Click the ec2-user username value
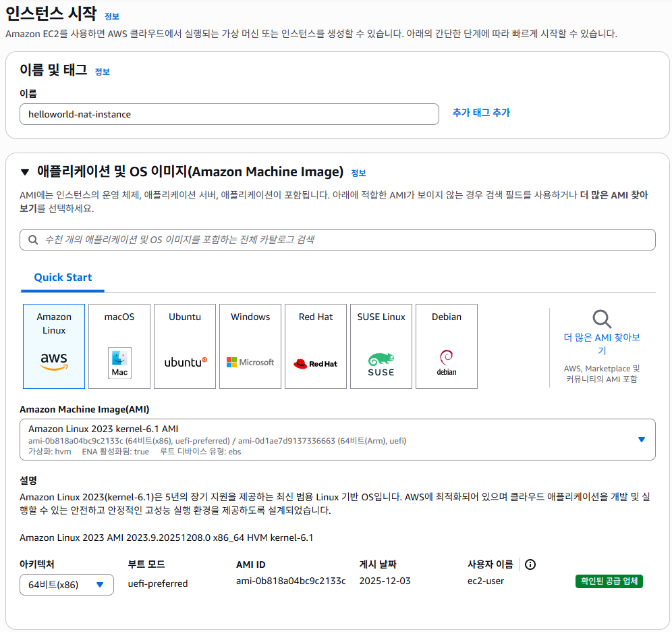The image size is (672, 632). pos(486,581)
